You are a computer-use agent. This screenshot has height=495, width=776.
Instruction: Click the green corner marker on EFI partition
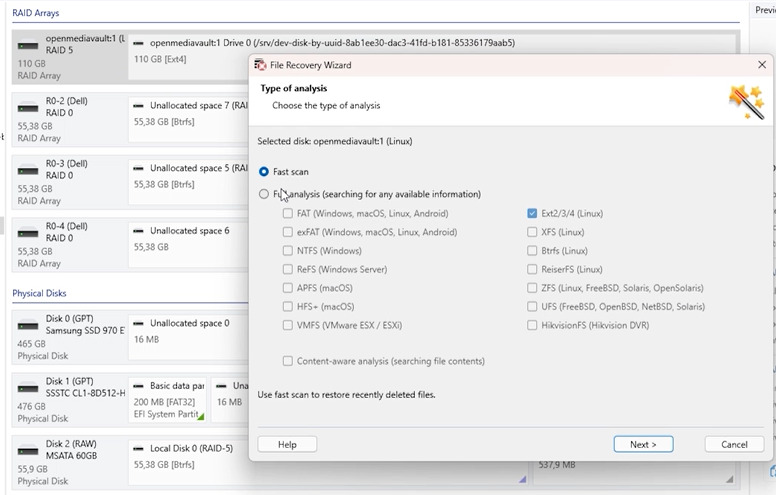[x=200, y=417]
